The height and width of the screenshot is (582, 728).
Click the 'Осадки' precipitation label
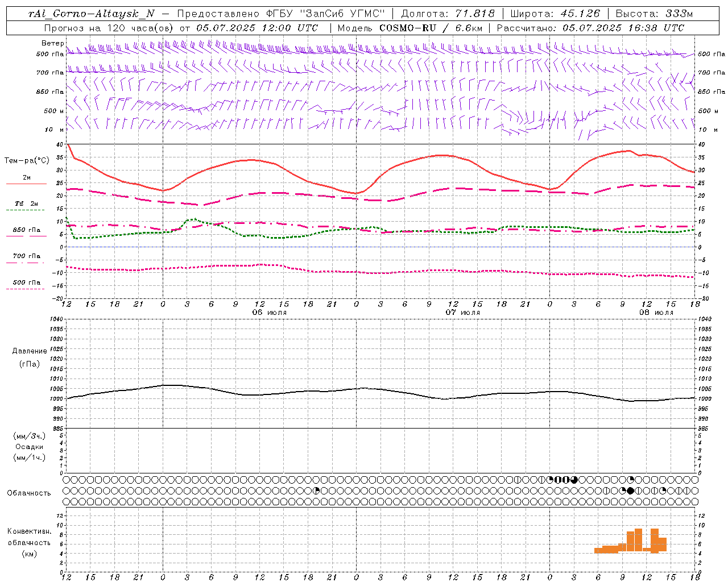[x=30, y=447]
